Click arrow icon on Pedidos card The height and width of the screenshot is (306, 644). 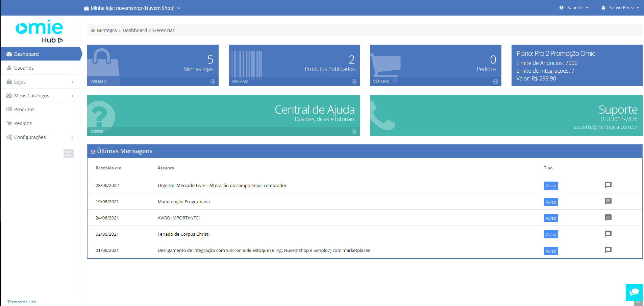coord(495,81)
